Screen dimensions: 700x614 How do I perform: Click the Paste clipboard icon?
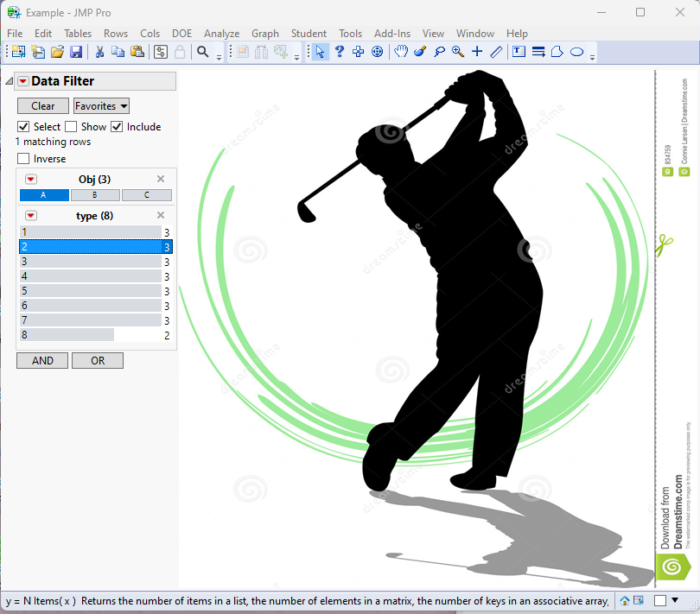point(137,52)
